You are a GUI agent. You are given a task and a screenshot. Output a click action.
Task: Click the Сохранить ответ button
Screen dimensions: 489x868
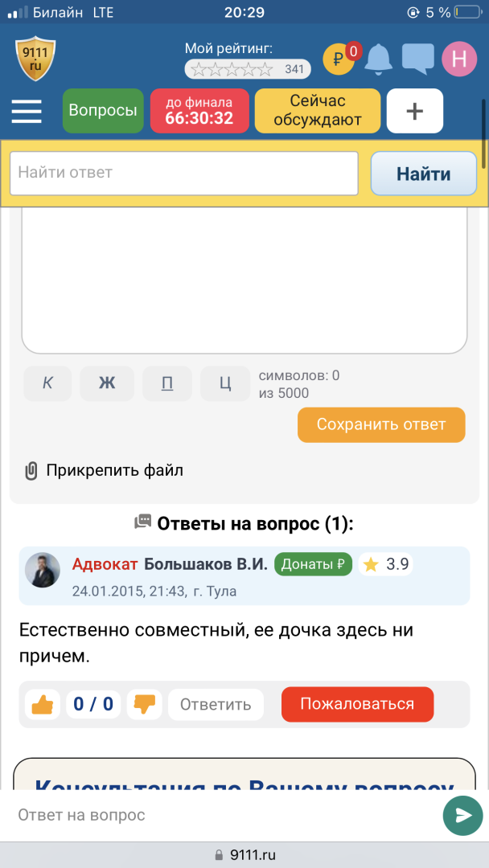click(x=381, y=424)
